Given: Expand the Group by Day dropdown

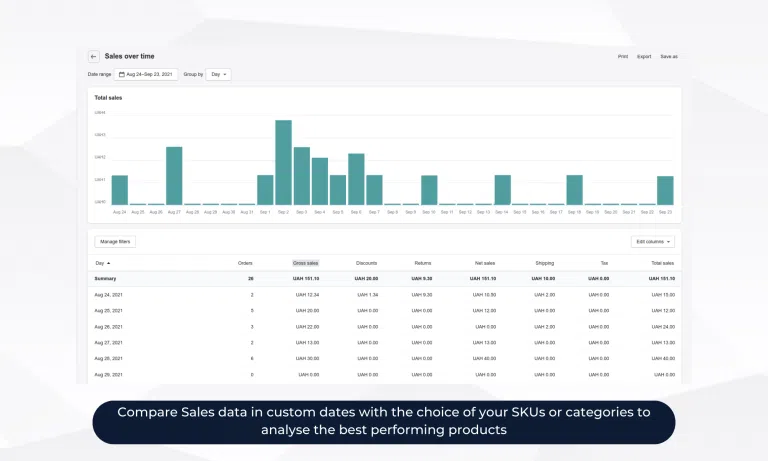Looking at the screenshot, I should [x=218, y=74].
